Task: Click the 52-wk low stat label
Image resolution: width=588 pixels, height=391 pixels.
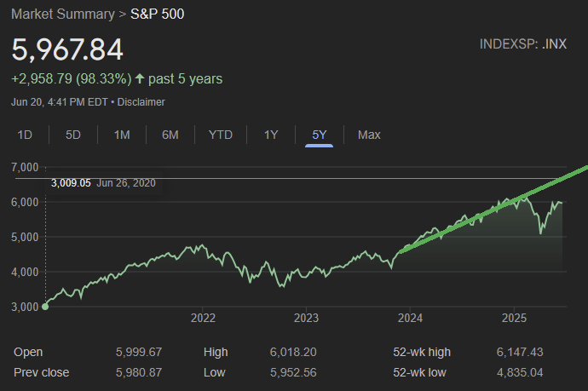Action: (419, 372)
